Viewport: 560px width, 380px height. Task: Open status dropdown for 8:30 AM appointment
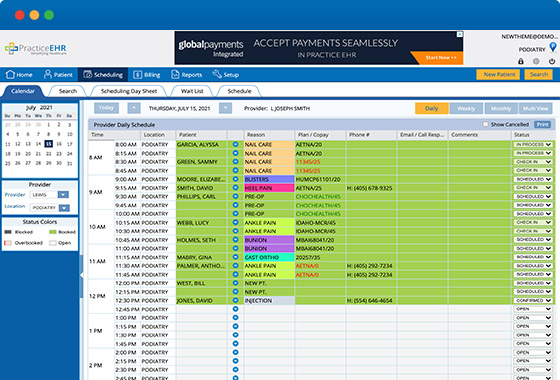click(x=533, y=162)
